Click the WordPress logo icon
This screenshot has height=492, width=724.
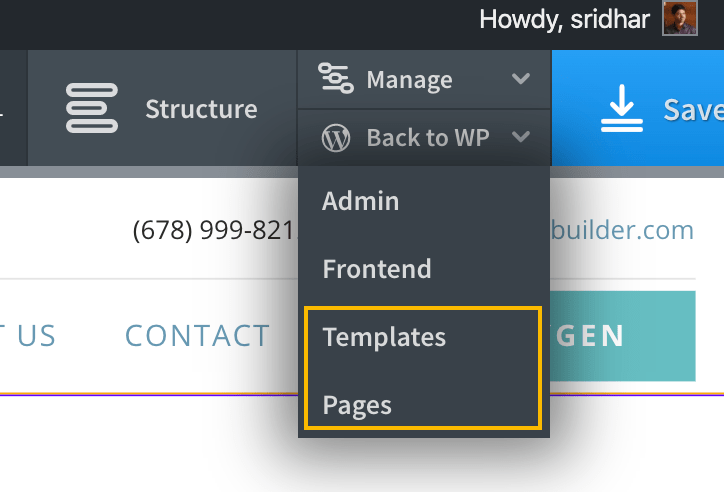point(336,138)
